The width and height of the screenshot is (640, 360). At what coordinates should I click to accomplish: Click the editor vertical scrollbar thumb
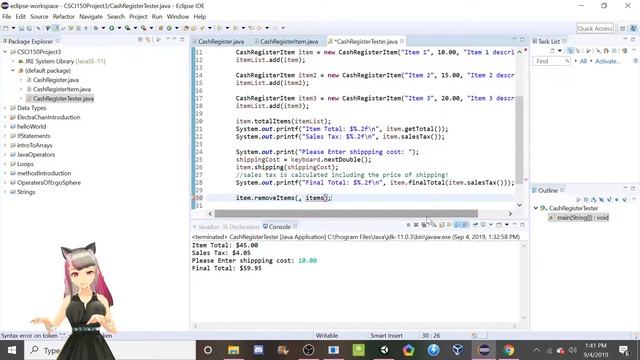(x=519, y=140)
